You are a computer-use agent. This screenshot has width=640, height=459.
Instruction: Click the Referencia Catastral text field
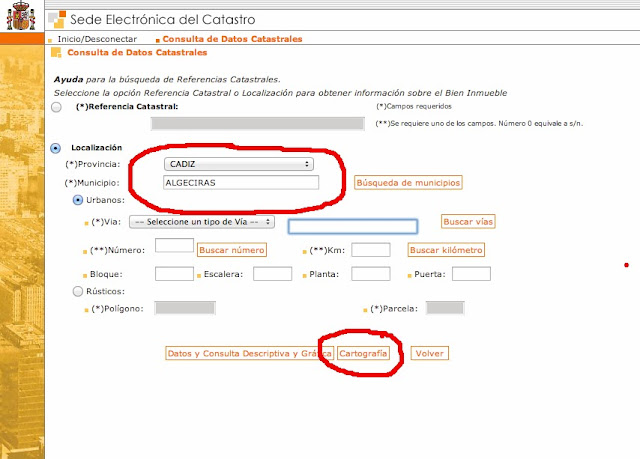click(258, 124)
